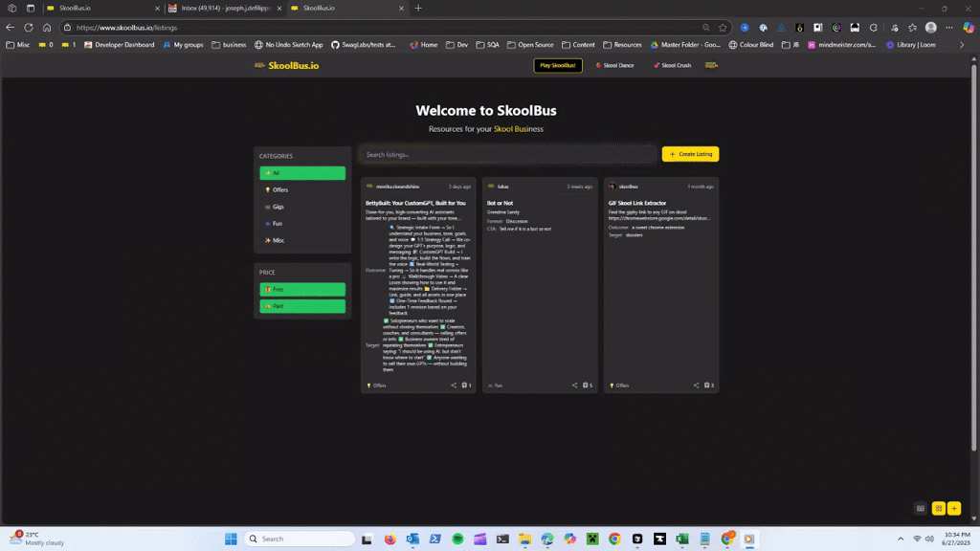This screenshot has height=551, width=980.
Task: Select the Fun category filter
Action: [302, 224]
